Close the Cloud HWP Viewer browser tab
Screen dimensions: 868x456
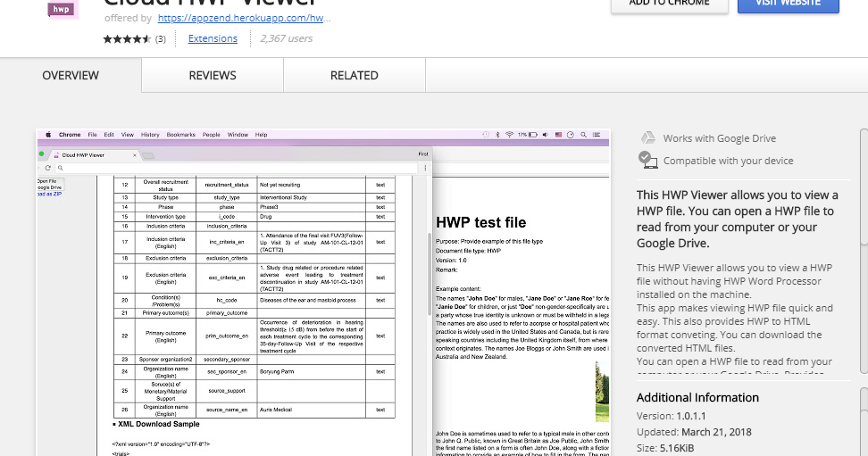pyautogui.click(x=135, y=155)
